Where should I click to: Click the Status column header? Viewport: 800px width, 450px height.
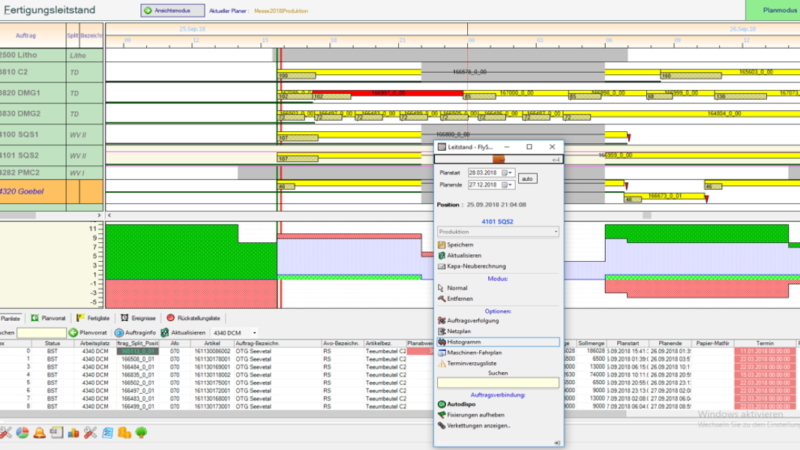pos(52,343)
